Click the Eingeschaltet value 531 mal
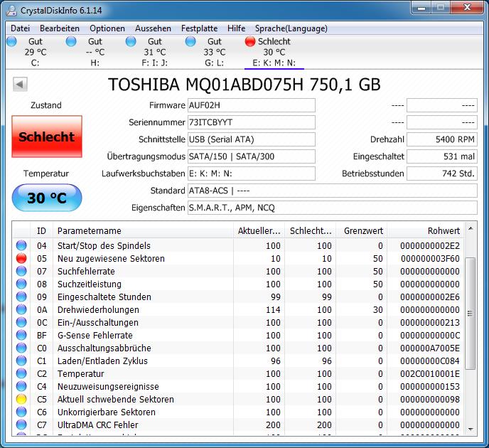 tap(442, 156)
